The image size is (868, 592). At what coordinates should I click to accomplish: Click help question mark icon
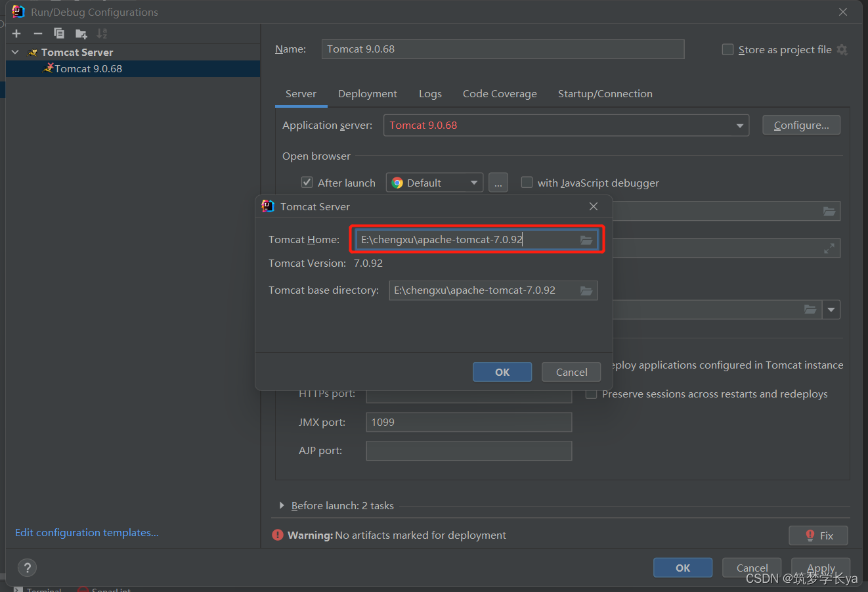click(x=27, y=568)
